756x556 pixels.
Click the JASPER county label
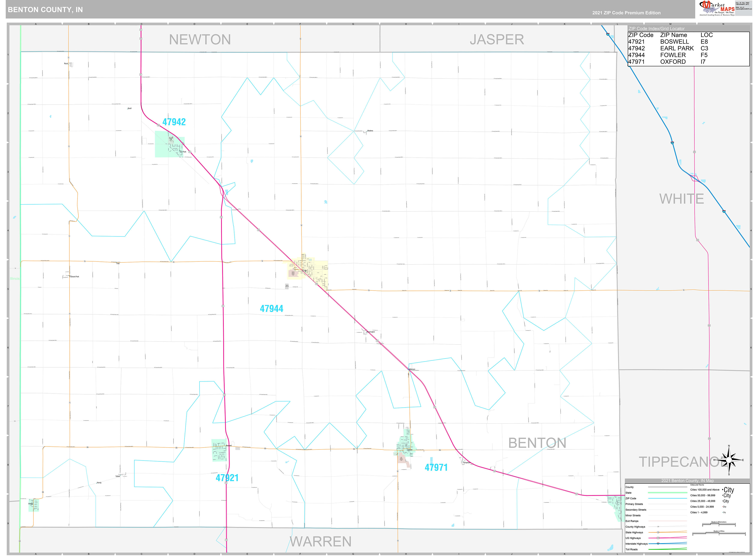coord(497,40)
